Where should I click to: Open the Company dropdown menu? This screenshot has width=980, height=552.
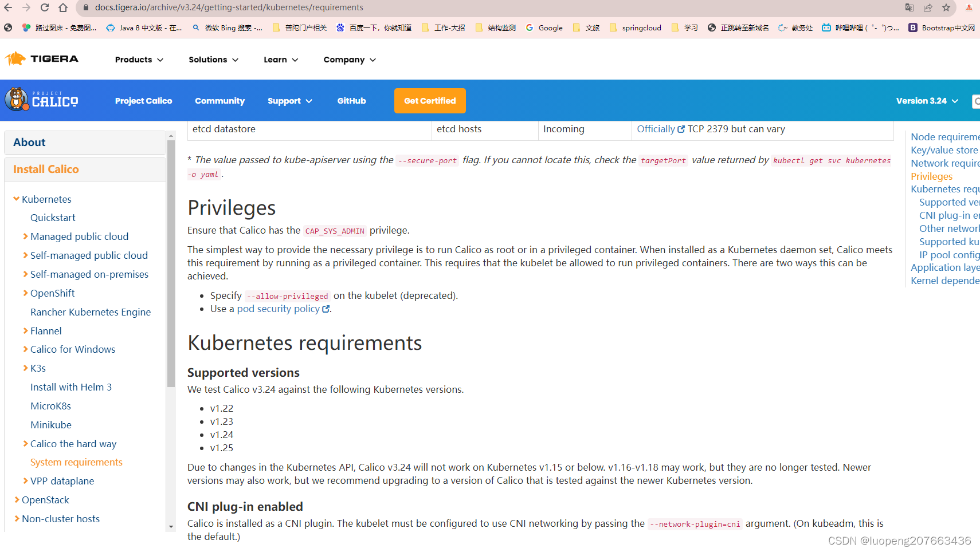coord(350,60)
